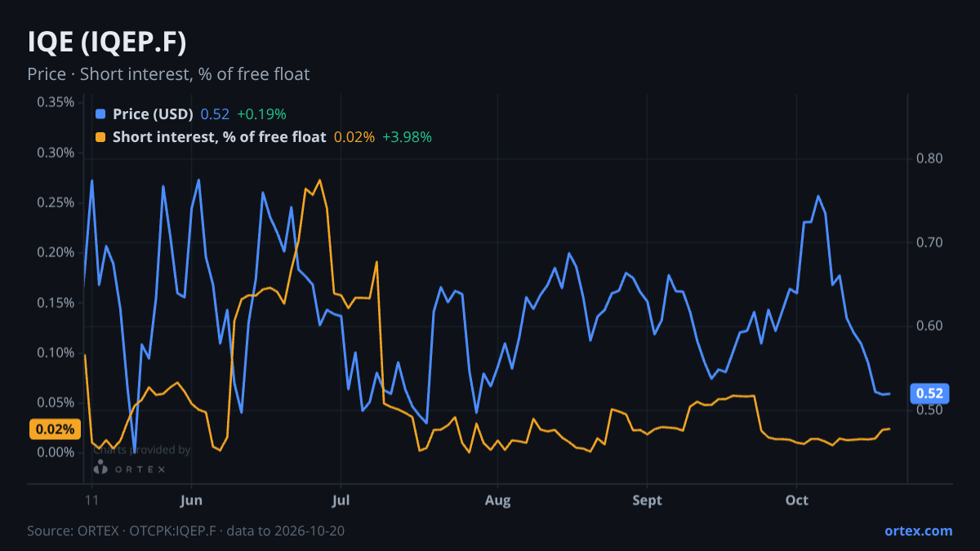Click the Oct x-axis label

coord(796,500)
